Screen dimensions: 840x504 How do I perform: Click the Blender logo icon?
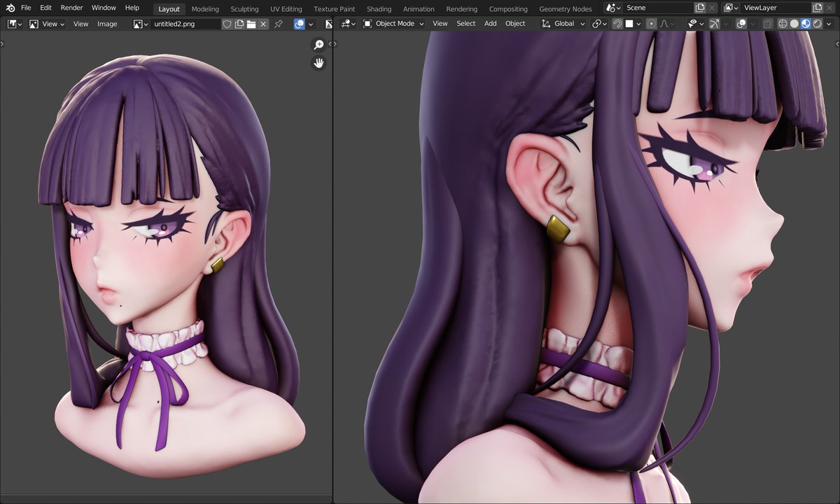[x=10, y=8]
